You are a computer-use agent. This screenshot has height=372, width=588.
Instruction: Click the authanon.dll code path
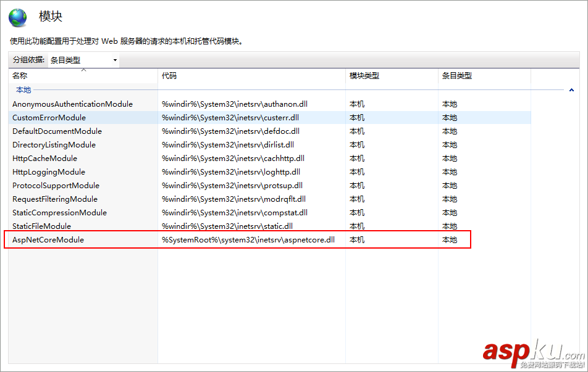click(x=235, y=104)
